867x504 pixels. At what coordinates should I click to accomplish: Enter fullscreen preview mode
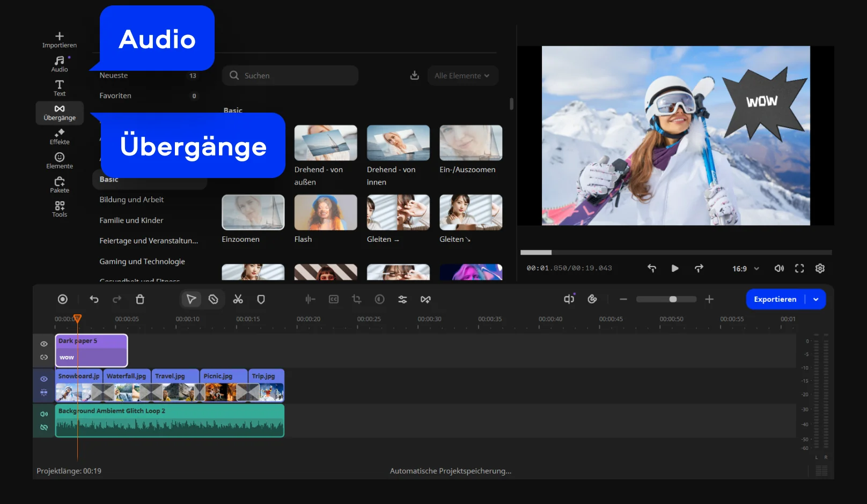point(799,268)
